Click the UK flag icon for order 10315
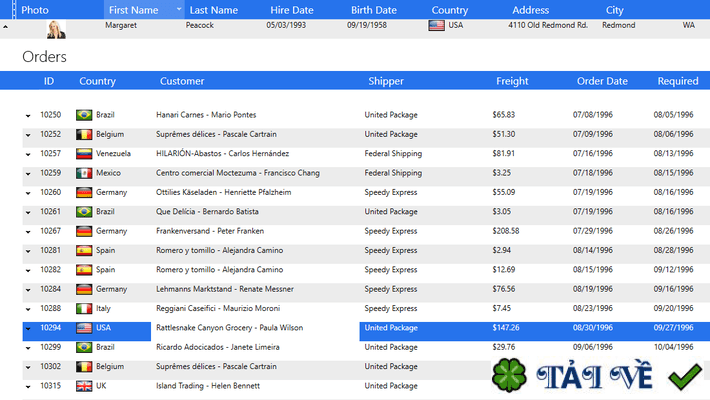Screen dimensions: 710x400 click(x=84, y=386)
